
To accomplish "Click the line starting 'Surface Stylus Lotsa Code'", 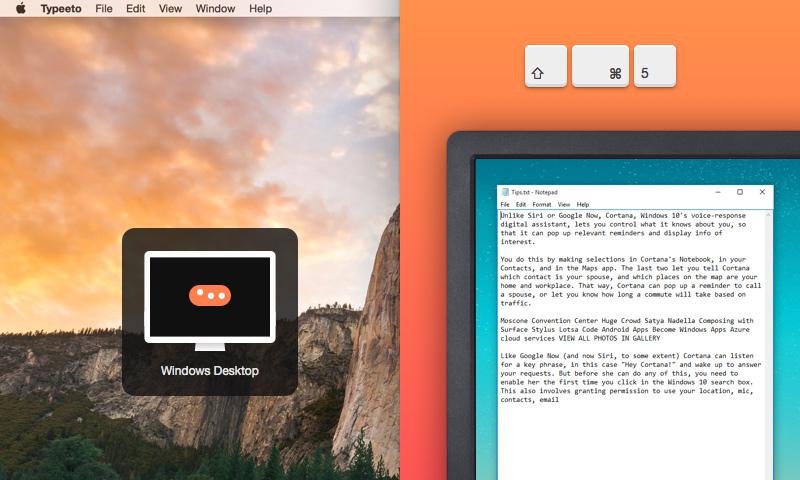I will [x=625, y=330].
